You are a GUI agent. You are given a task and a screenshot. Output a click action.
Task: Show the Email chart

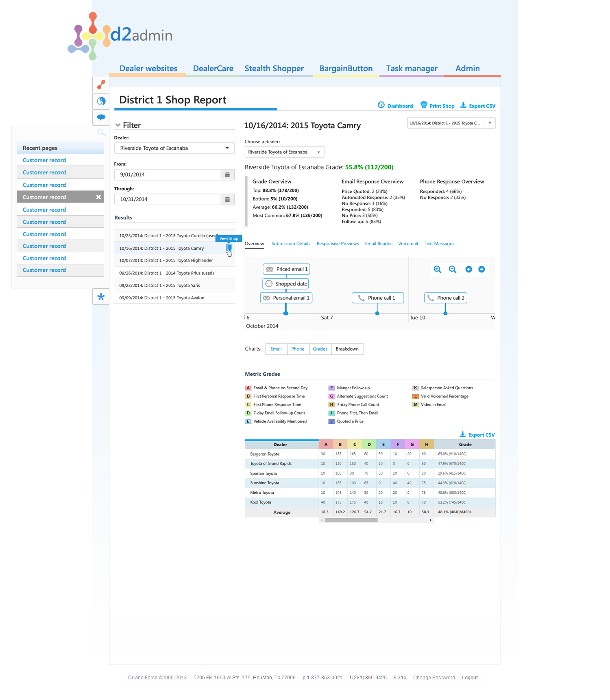click(x=276, y=349)
